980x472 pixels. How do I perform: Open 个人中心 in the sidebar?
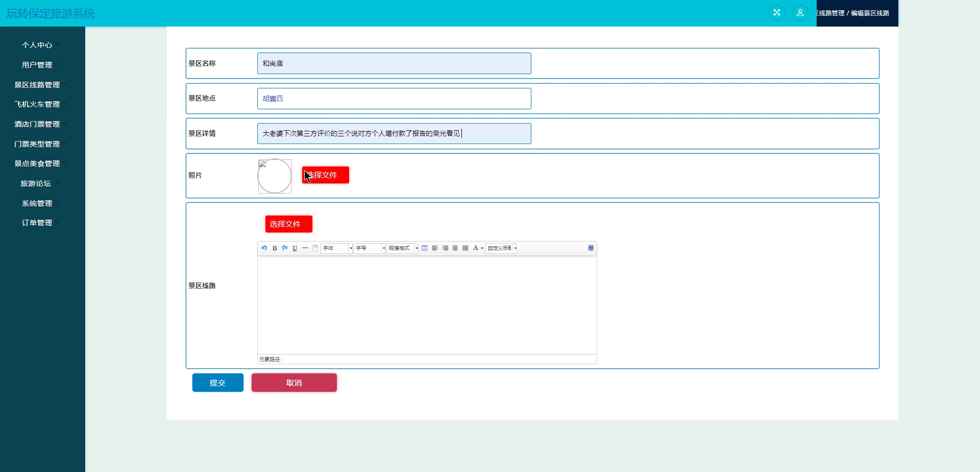37,45
